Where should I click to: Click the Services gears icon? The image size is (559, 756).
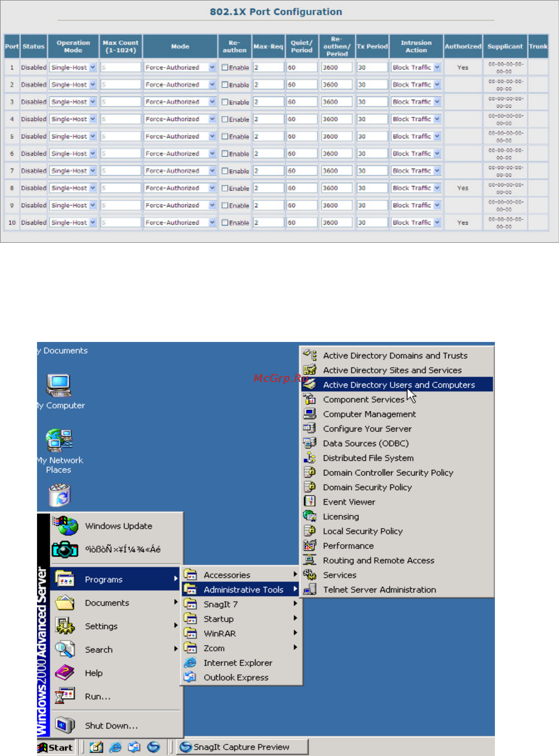click(309, 575)
